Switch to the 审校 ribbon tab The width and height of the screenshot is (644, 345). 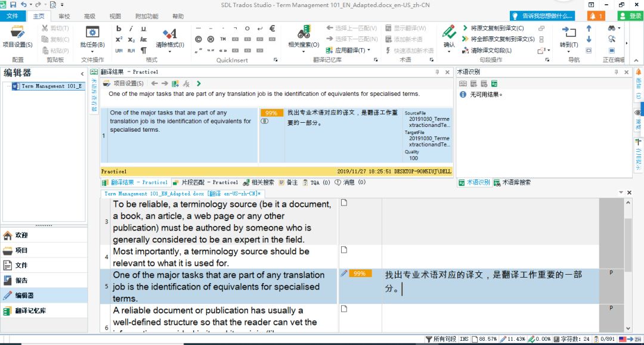(63, 16)
